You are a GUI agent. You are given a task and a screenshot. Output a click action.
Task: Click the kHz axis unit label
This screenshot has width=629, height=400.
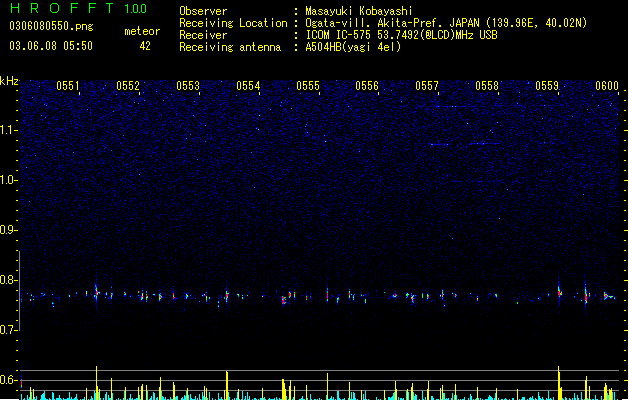coord(9,81)
